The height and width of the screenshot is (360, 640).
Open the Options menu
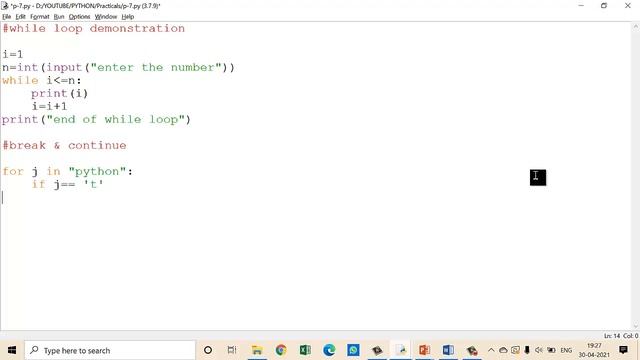tap(79, 17)
